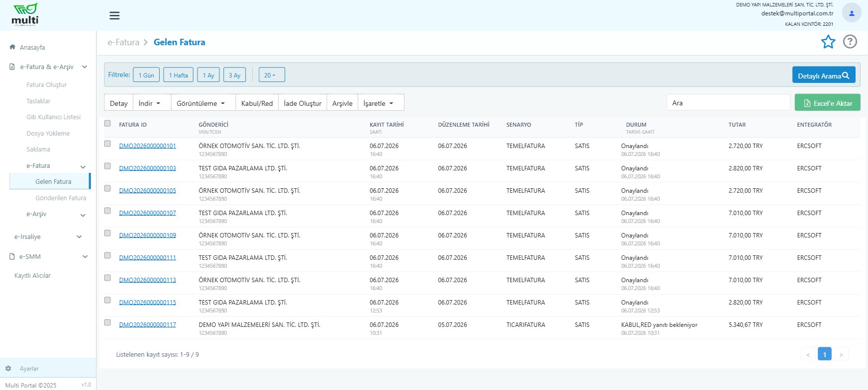
Task: Open Gönderilen Fatura in the sidebar
Action: 61,198
